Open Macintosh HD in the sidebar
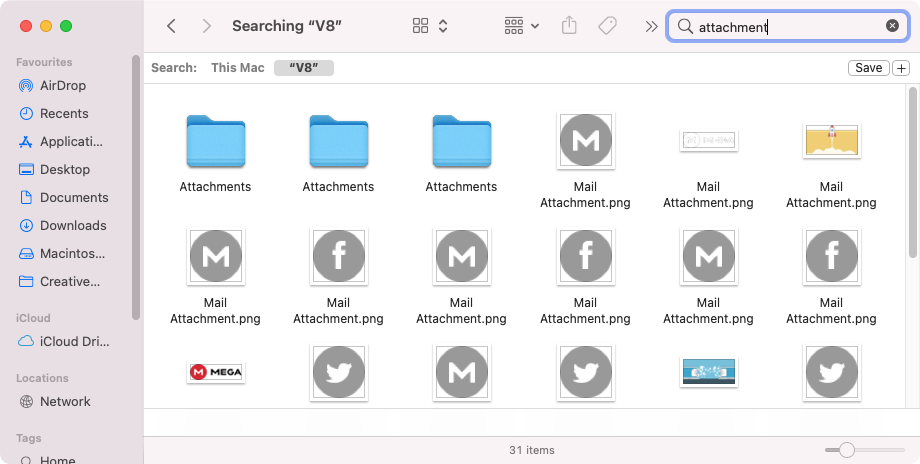The height and width of the screenshot is (464, 920). tap(72, 254)
